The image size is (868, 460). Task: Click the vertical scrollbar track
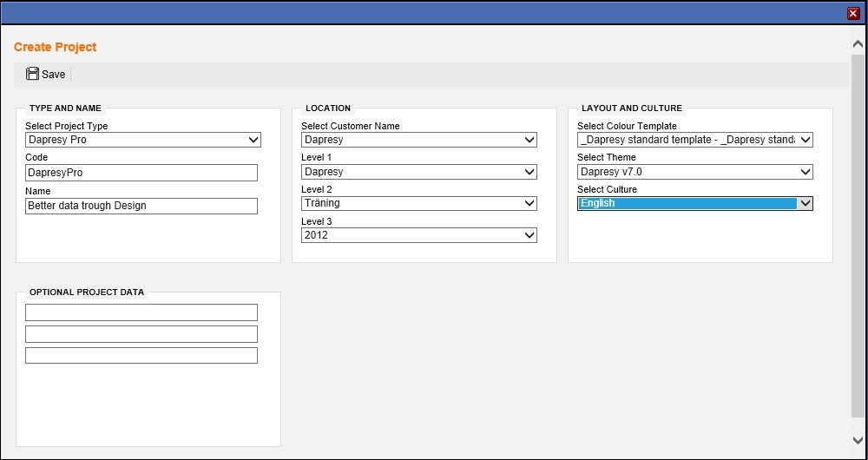coord(858,235)
